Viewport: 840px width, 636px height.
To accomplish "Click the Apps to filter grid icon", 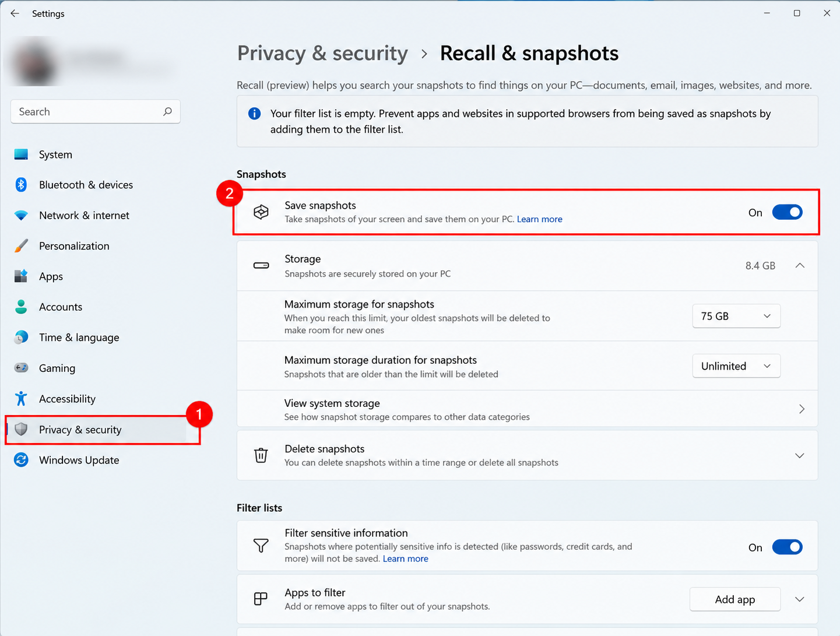I will [261, 599].
